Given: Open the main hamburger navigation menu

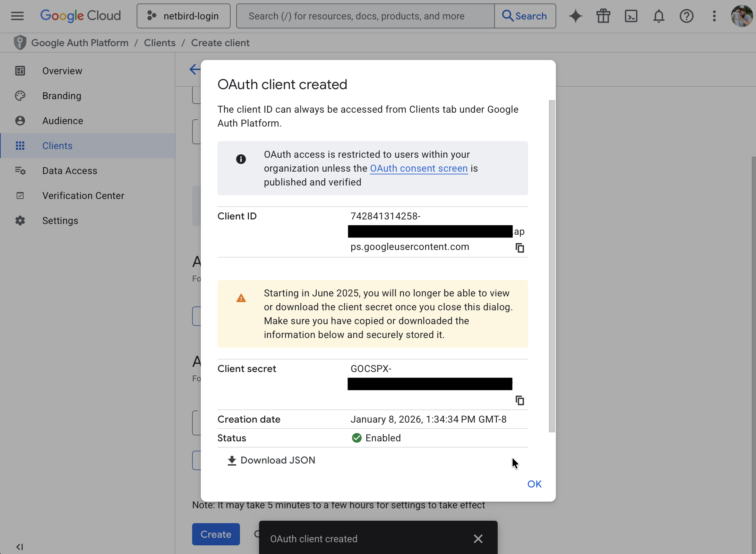Looking at the screenshot, I should (x=17, y=16).
